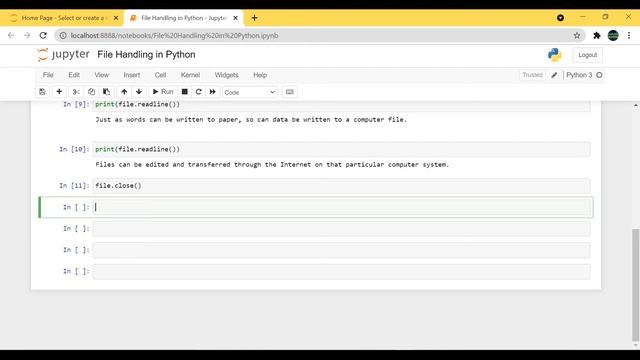
Task: Move the selected cell down
Action: point(139,92)
